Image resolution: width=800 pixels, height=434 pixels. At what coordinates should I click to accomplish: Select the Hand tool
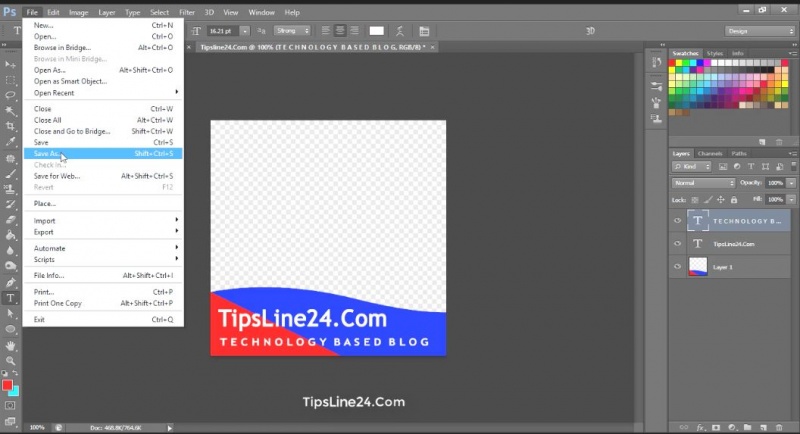pyautogui.click(x=10, y=346)
